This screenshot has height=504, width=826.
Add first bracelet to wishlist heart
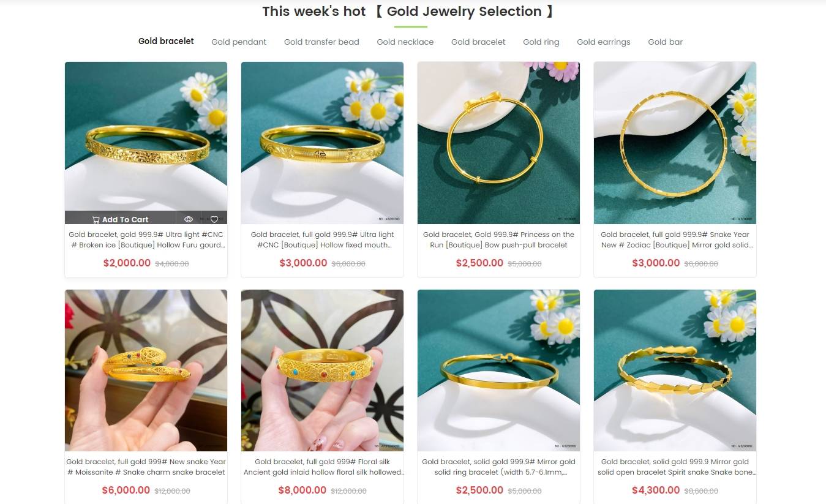pyautogui.click(x=214, y=219)
